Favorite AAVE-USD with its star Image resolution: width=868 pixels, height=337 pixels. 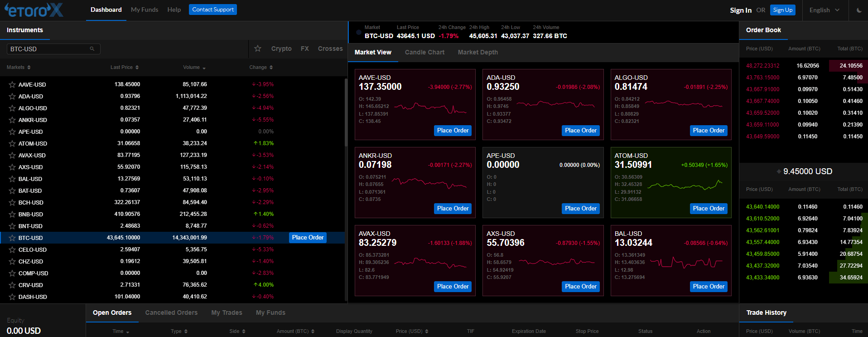click(12, 84)
